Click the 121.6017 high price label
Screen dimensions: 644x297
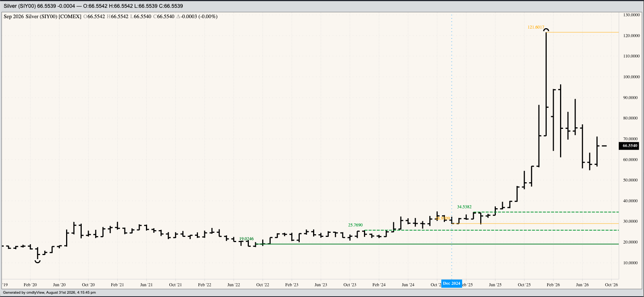click(536, 27)
